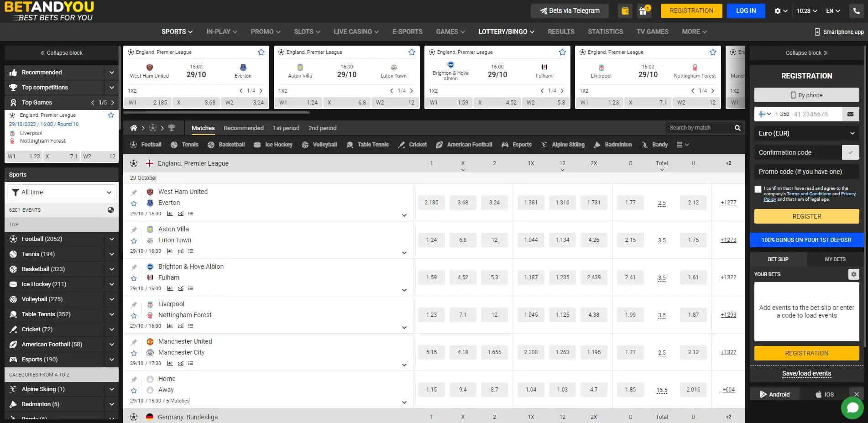Check the Terms and Conditions agreement box
The width and height of the screenshot is (868, 423).
758,189
